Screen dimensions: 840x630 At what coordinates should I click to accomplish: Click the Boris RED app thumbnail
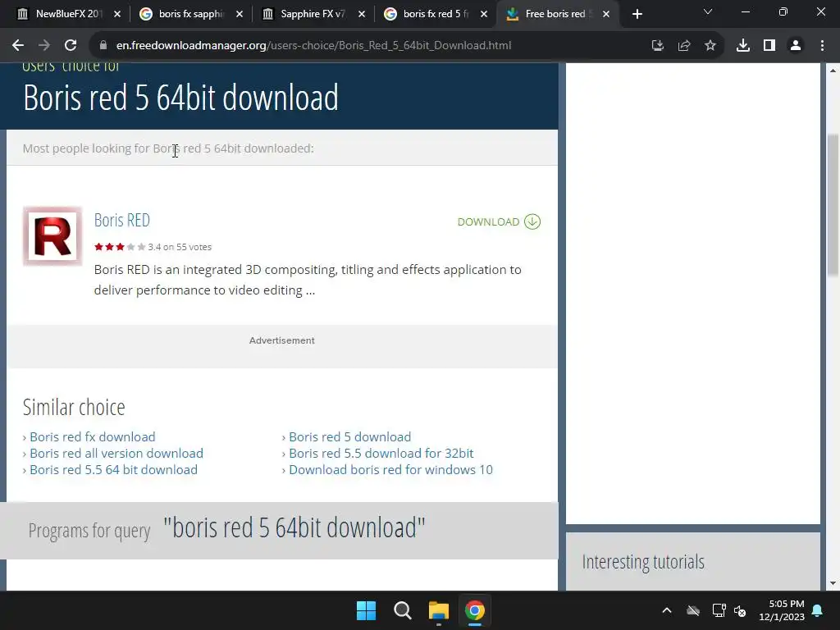pyautogui.click(x=52, y=236)
